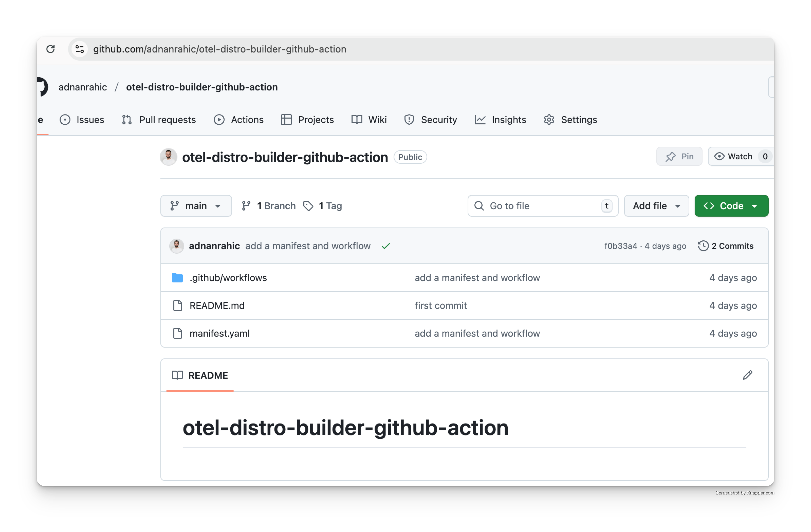The height and width of the screenshot is (532, 811).
Task: Open the Add file dropdown
Action: pyautogui.click(x=656, y=206)
